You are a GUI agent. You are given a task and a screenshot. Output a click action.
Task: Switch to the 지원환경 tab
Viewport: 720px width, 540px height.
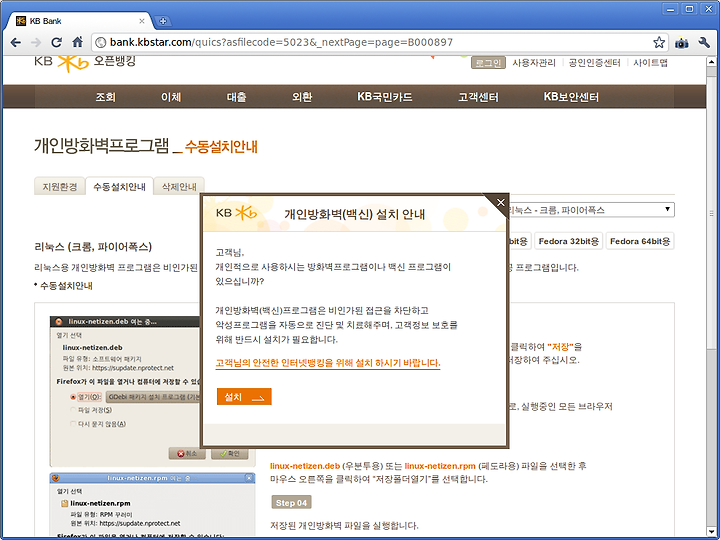click(x=60, y=186)
